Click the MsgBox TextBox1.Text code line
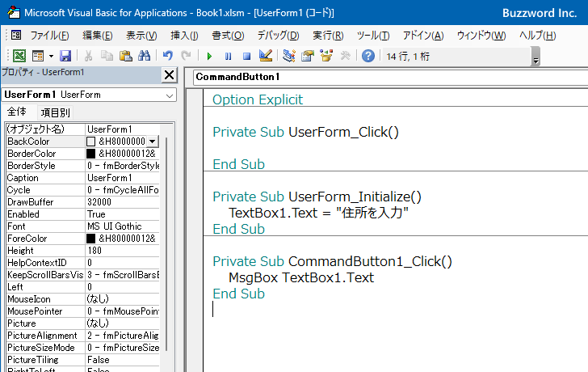The image size is (588, 372). point(301,277)
